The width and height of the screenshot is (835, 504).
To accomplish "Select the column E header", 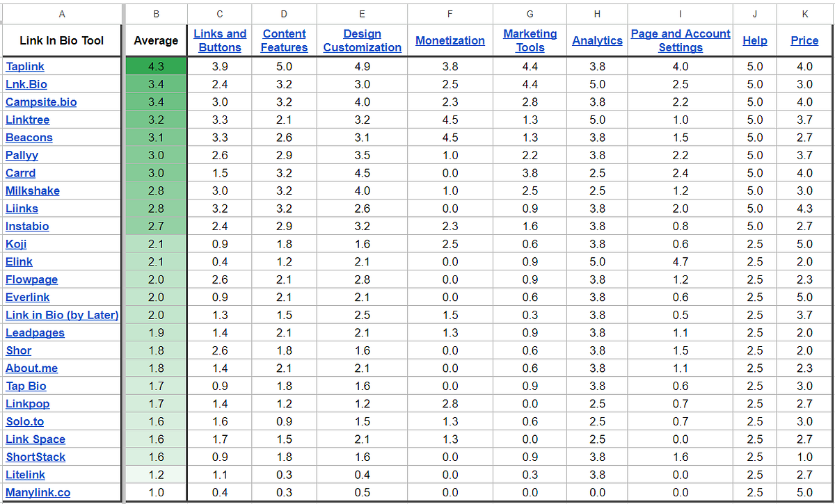I will (362, 13).
